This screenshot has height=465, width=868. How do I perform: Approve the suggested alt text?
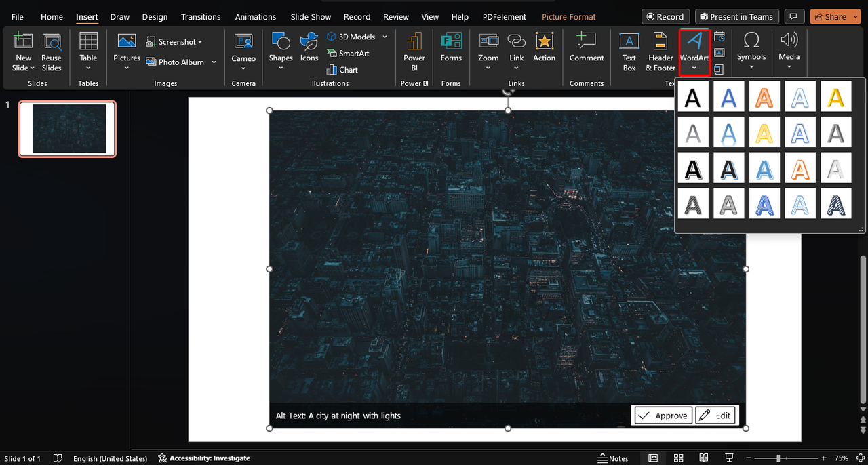click(663, 416)
